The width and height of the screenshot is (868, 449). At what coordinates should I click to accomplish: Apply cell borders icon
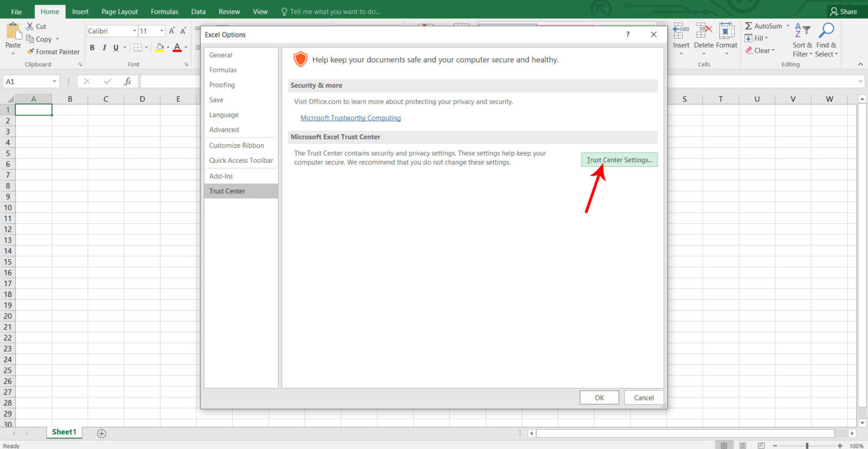click(137, 48)
